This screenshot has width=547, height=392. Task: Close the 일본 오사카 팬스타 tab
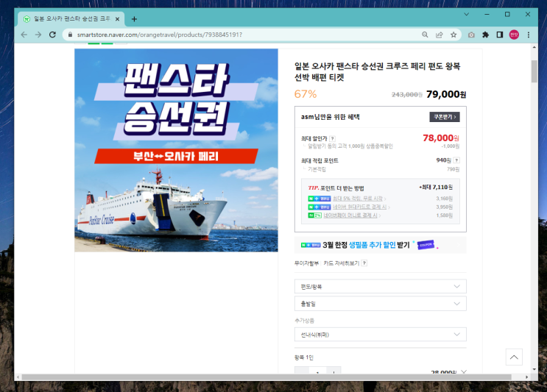click(x=118, y=19)
